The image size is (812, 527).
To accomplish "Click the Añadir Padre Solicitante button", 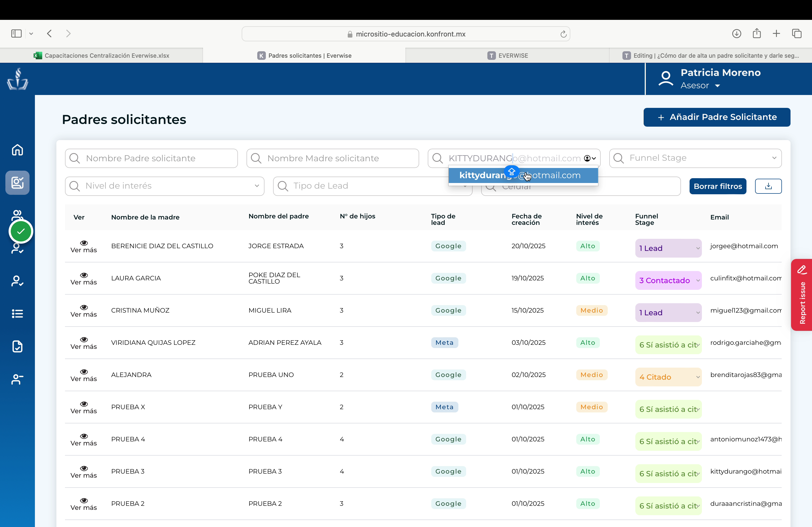I will (x=717, y=117).
